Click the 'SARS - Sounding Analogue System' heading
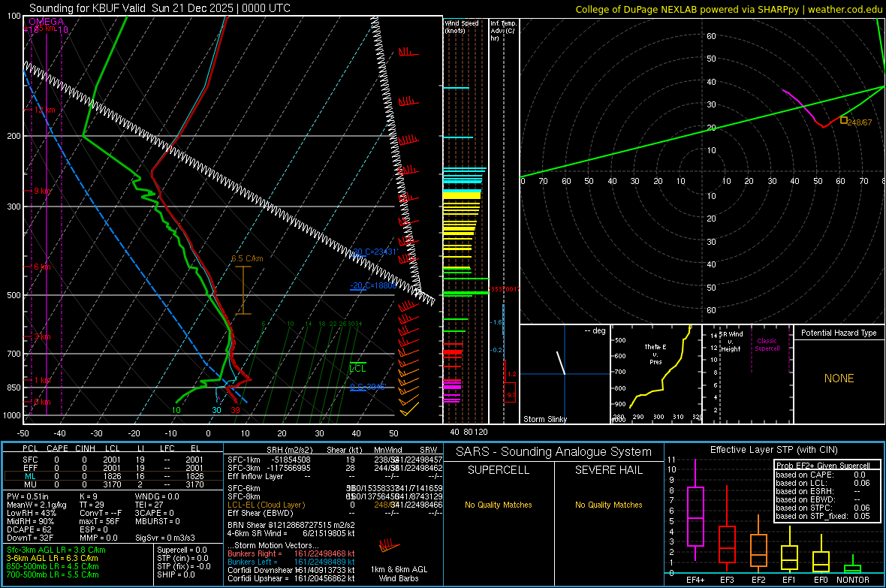 [553, 452]
